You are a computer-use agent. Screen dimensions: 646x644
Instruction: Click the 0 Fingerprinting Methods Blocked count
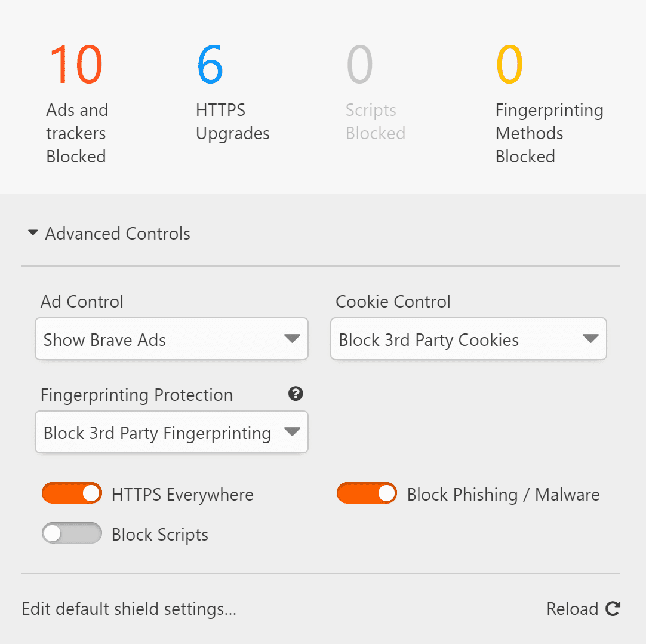(510, 65)
